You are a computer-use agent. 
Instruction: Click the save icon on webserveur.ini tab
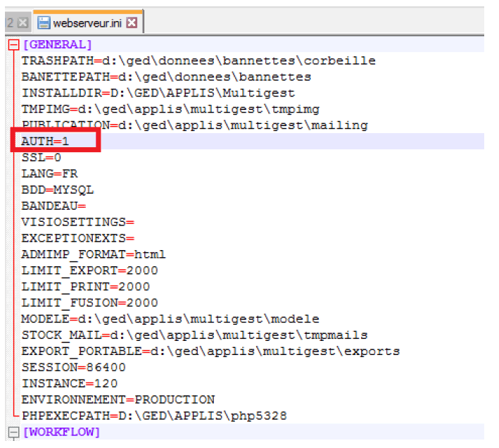[x=44, y=23]
